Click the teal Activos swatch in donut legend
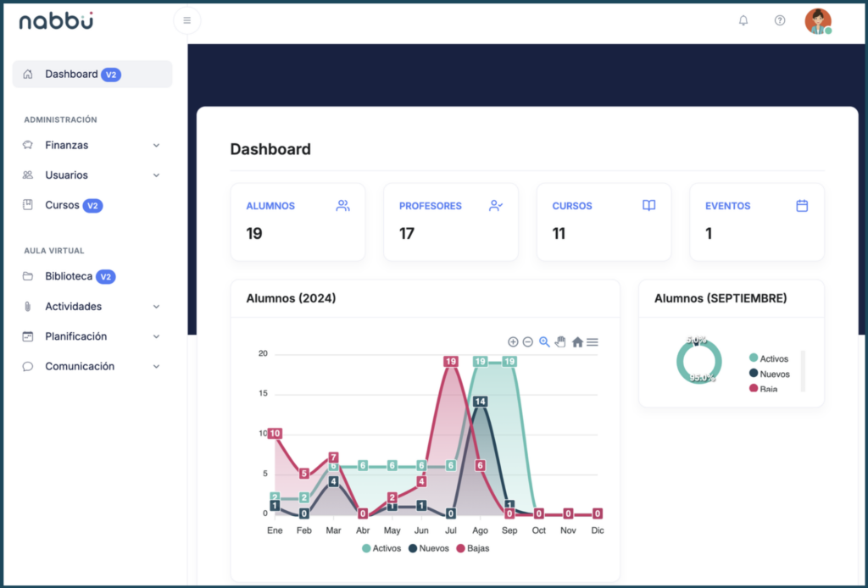 tap(754, 358)
